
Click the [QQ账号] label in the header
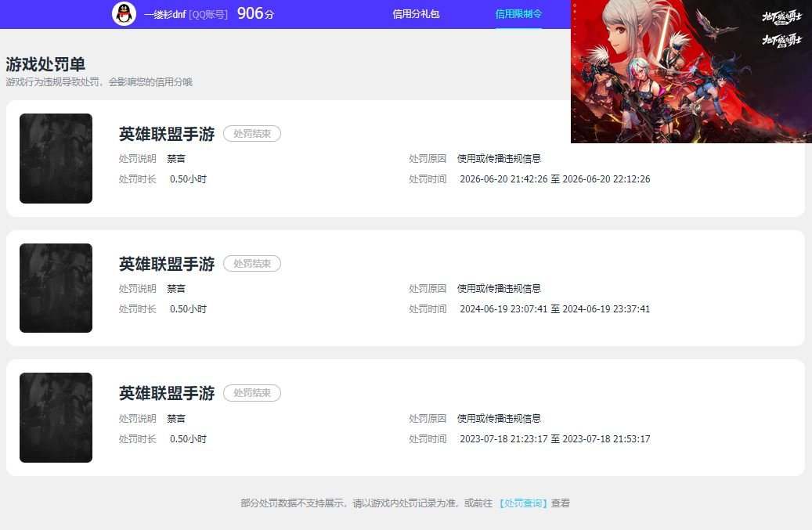pos(208,15)
